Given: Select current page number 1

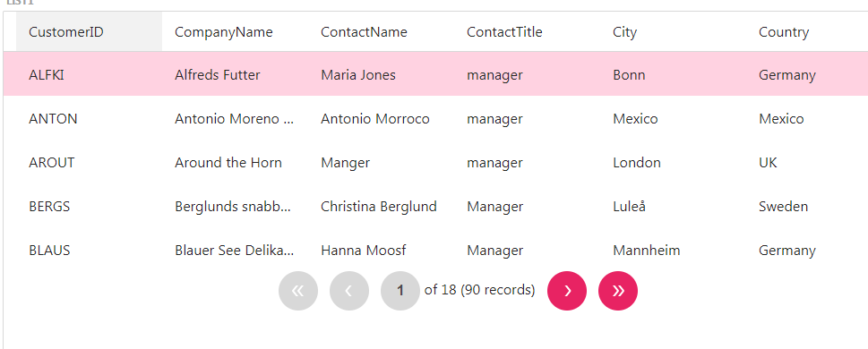Looking at the screenshot, I should click(400, 291).
